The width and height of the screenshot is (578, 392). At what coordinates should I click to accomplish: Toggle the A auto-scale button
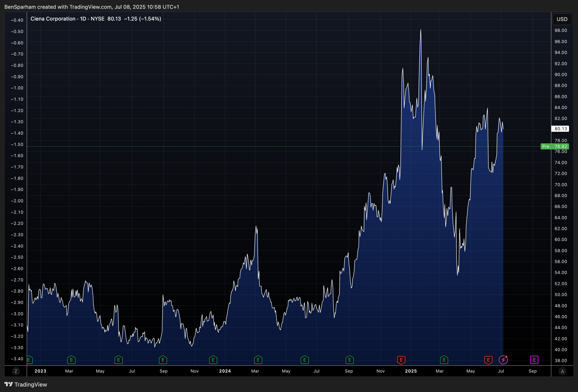pos(562,371)
